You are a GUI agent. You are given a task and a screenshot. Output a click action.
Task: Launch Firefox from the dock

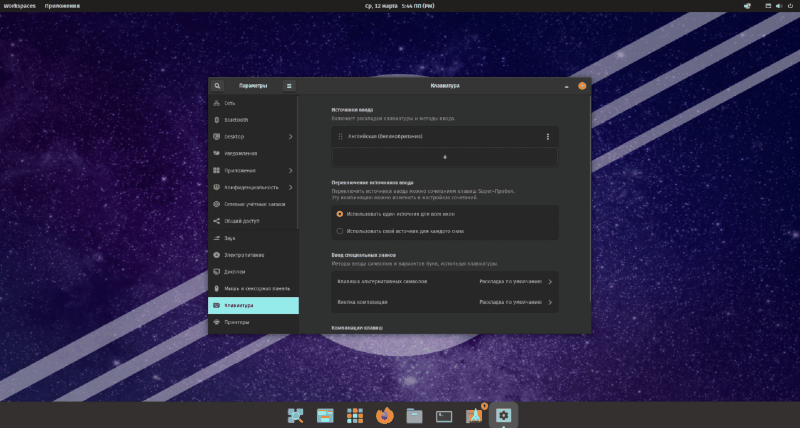click(x=385, y=416)
